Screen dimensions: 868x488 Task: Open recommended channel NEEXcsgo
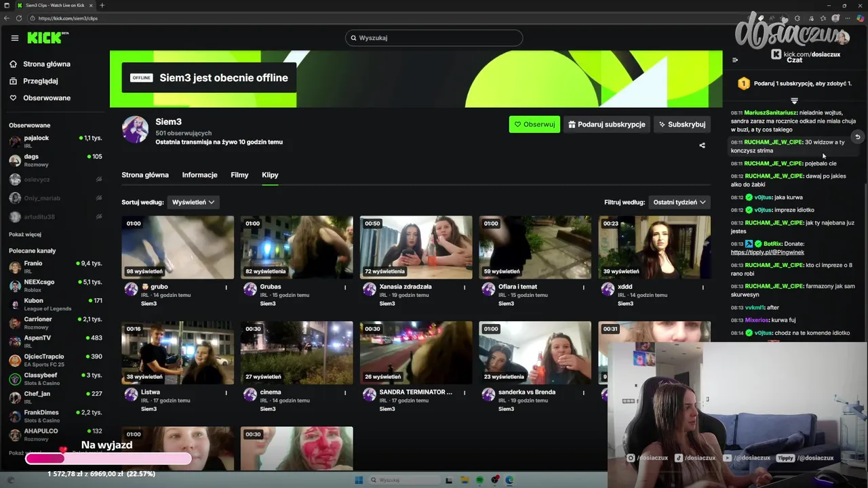pyautogui.click(x=55, y=285)
